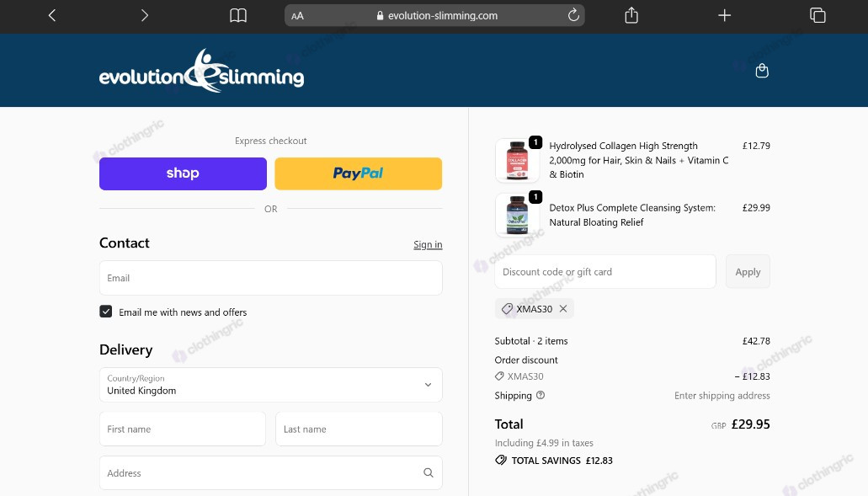Click the search icon in Address field
This screenshot has width=868, height=496.
[x=428, y=472]
